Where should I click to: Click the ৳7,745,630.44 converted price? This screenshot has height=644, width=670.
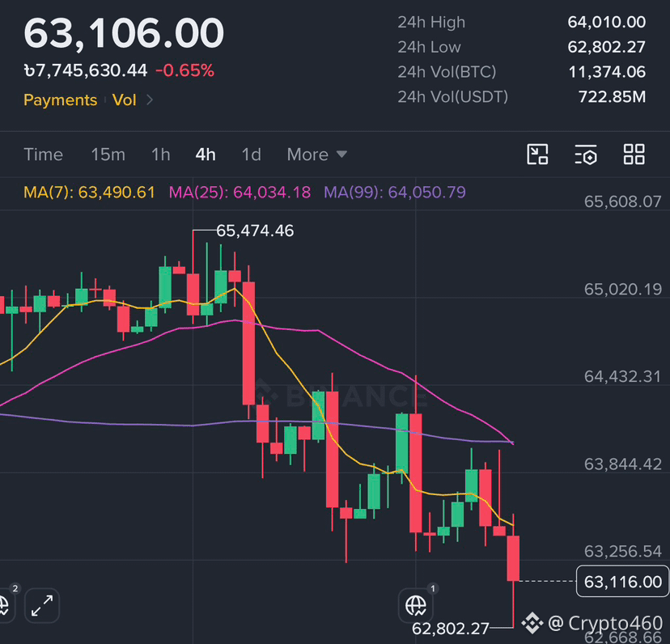(86, 70)
